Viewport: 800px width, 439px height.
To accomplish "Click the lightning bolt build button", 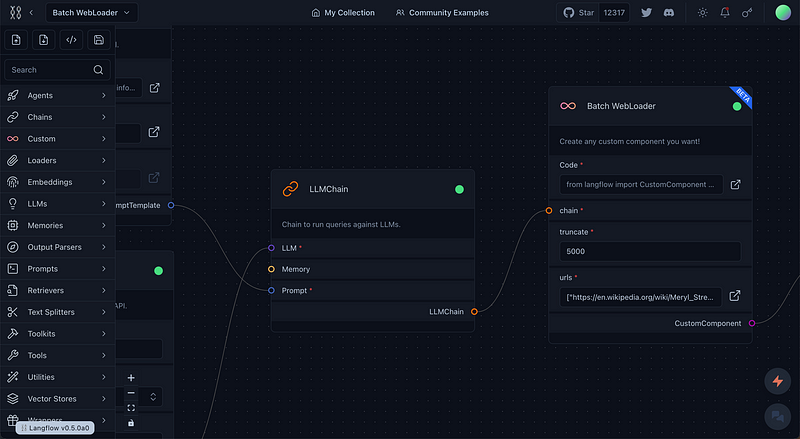I will tap(778, 381).
